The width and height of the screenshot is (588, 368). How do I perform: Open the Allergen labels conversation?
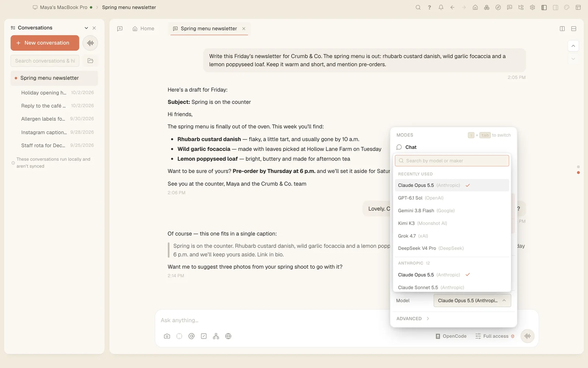click(x=54, y=119)
